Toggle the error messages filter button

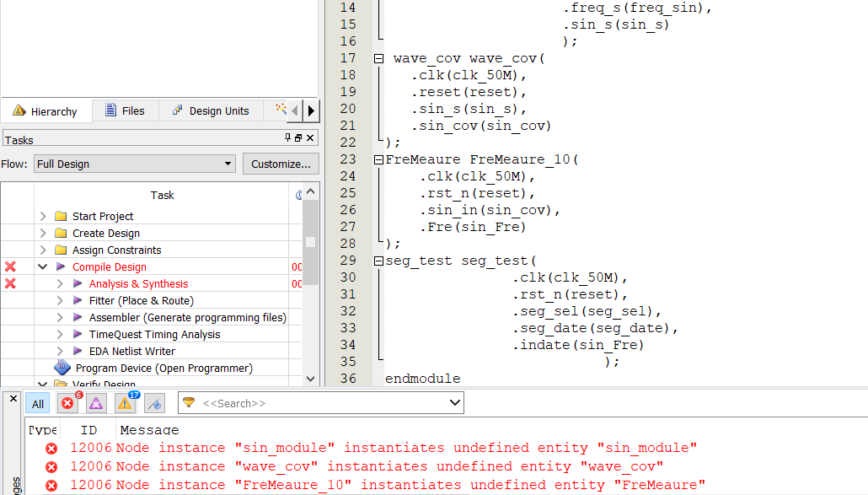[67, 403]
